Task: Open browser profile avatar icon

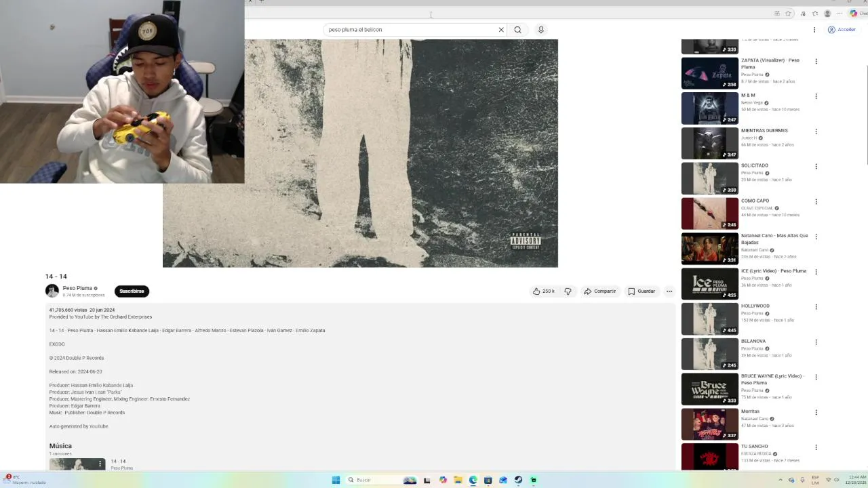Action: pos(827,14)
